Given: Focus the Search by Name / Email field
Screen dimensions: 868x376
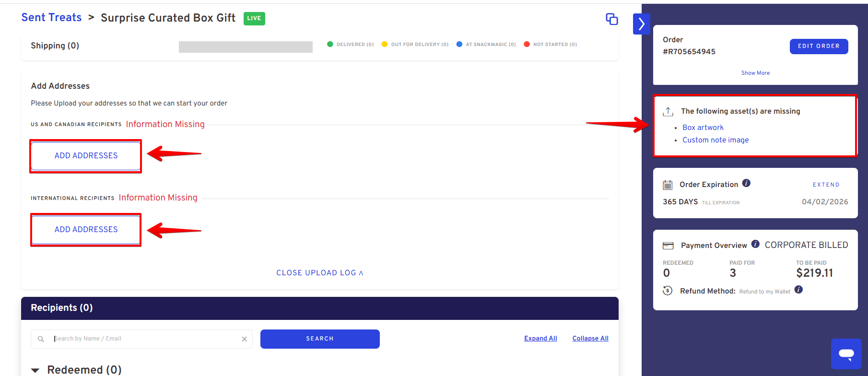Looking at the screenshot, I should click(x=144, y=339).
